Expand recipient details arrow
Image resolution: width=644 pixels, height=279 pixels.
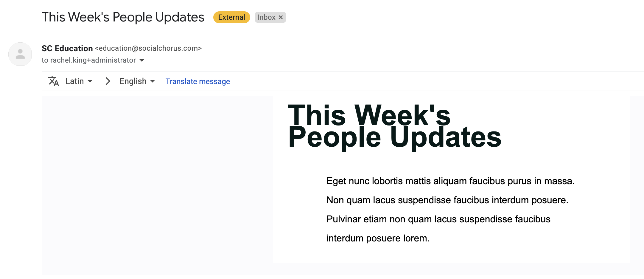pyautogui.click(x=142, y=61)
